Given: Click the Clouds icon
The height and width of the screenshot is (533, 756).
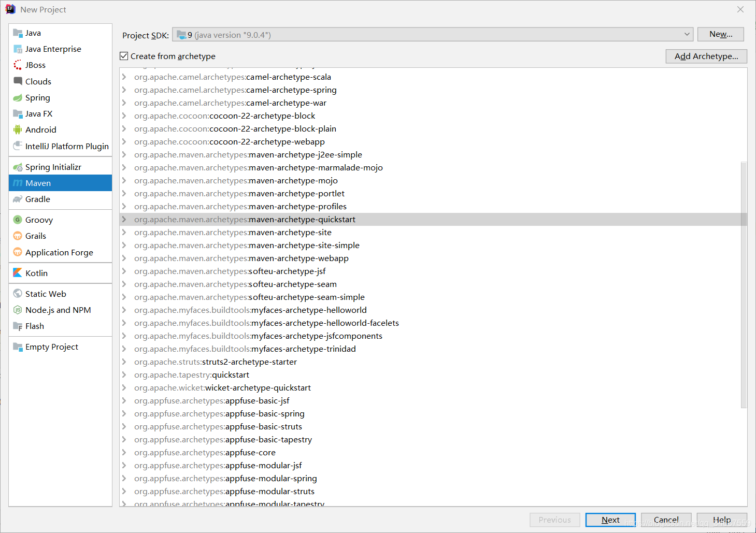Looking at the screenshot, I should [18, 81].
